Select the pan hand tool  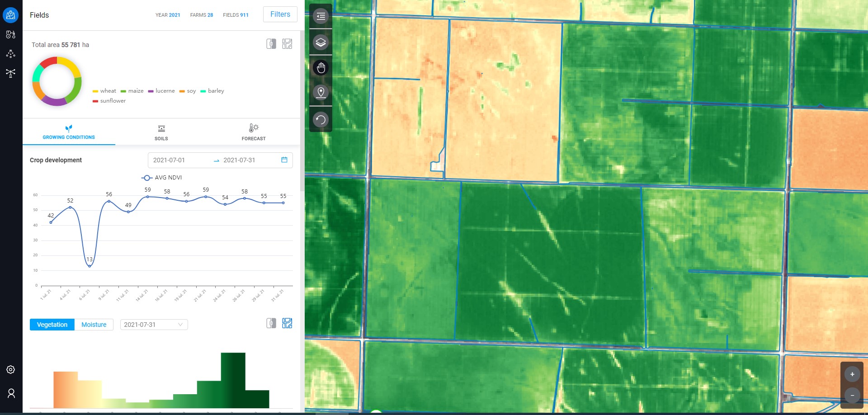pos(321,68)
